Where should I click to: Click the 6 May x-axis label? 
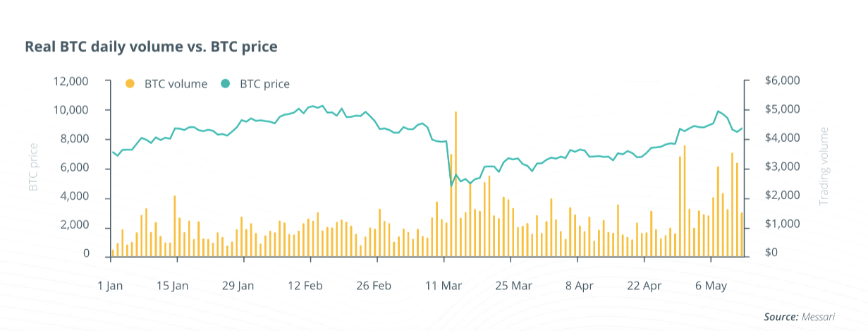[710, 286]
